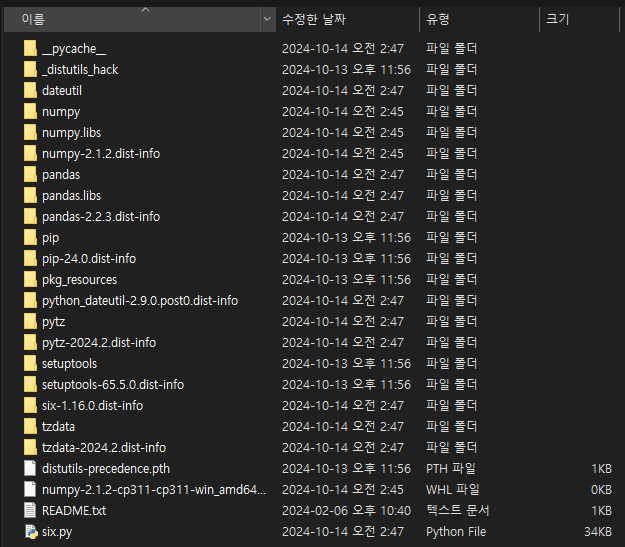Select the pip folder icon

click(x=30, y=237)
